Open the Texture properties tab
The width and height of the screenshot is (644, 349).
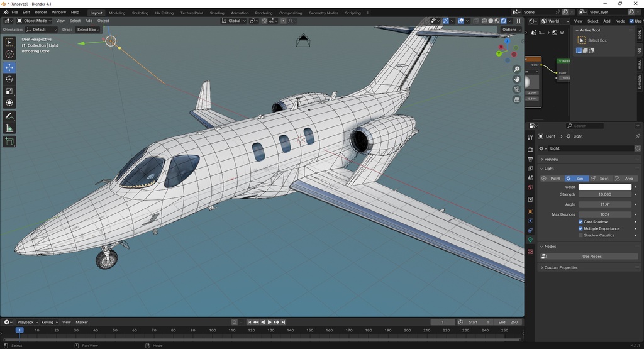point(530,252)
